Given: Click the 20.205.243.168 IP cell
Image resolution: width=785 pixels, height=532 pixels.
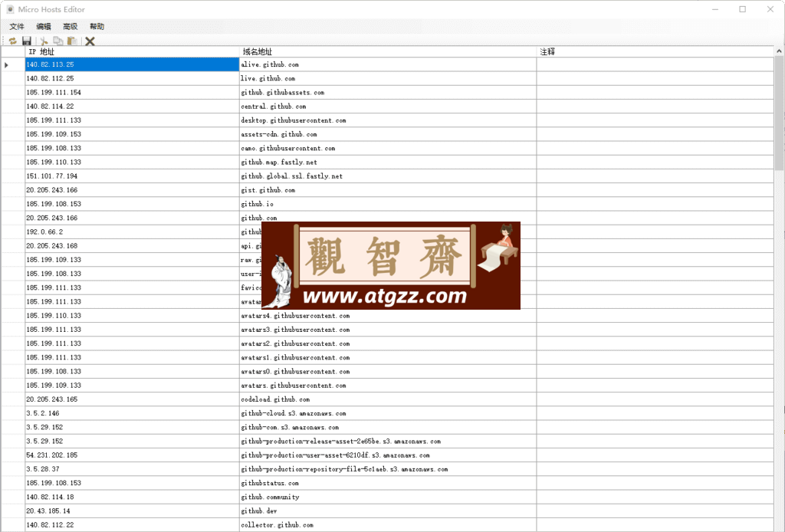Looking at the screenshot, I should 132,246.
